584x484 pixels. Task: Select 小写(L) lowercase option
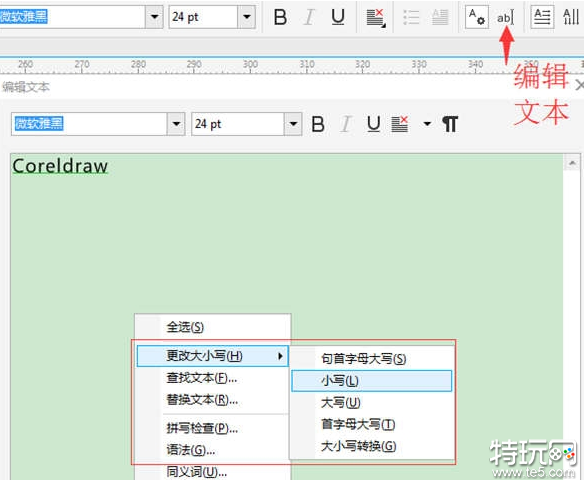pos(372,380)
